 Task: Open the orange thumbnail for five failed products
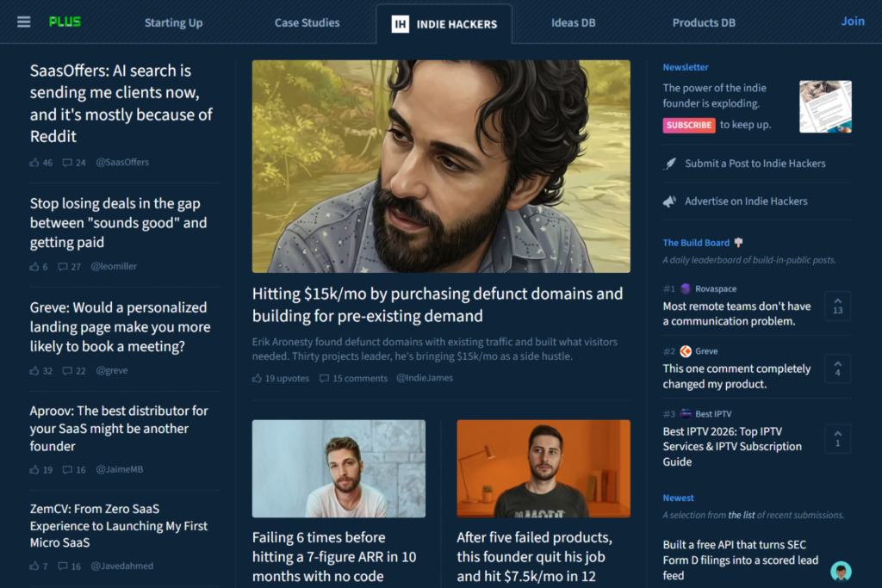[543, 469]
